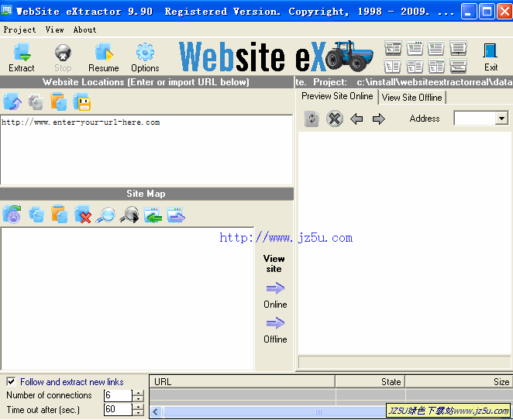Viewport: 513px width, 420px height.
Task: Select text-only layout icon, top row last
Action: [458, 48]
